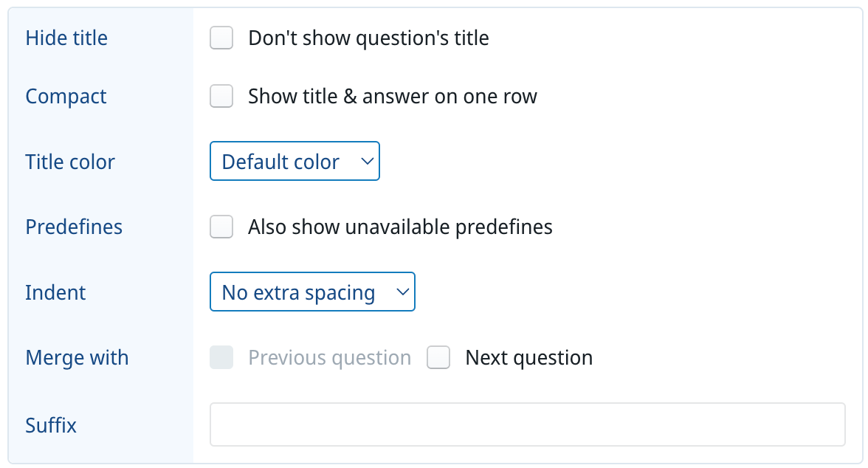868x468 pixels.
Task: Click the "Title color" row label
Action: coord(70,162)
